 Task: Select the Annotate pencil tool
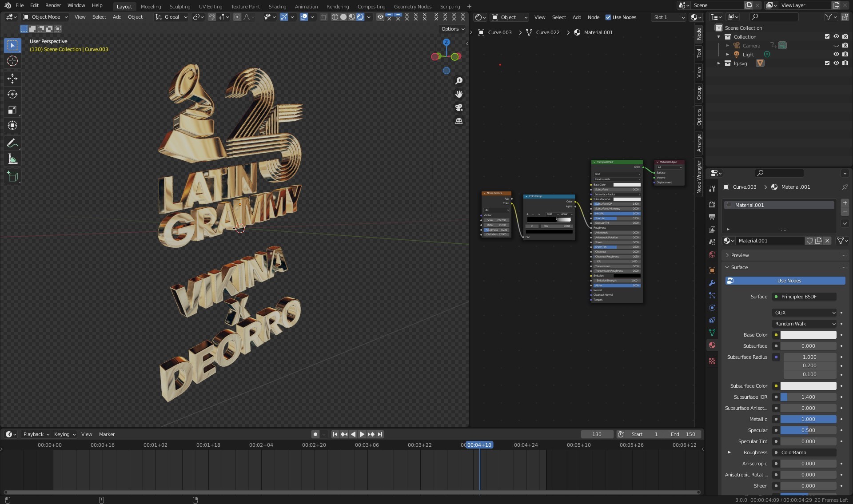[12, 143]
